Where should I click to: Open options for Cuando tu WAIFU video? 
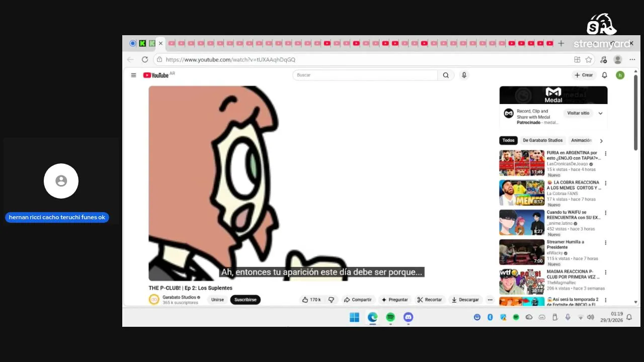tap(605, 213)
